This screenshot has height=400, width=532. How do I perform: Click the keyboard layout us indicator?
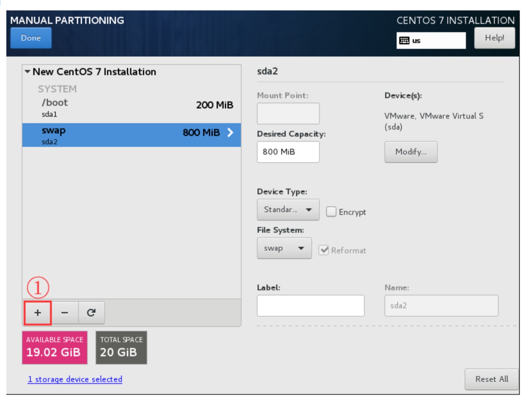pyautogui.click(x=430, y=41)
